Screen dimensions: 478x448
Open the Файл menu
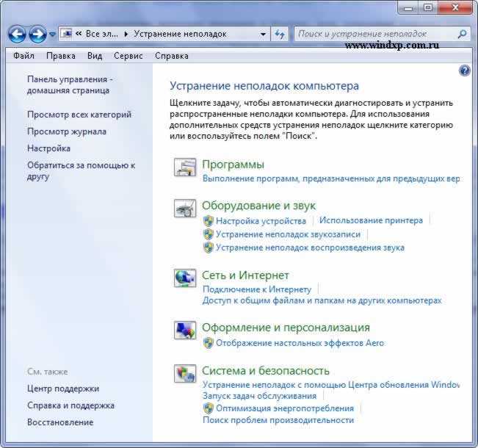pyautogui.click(x=23, y=56)
